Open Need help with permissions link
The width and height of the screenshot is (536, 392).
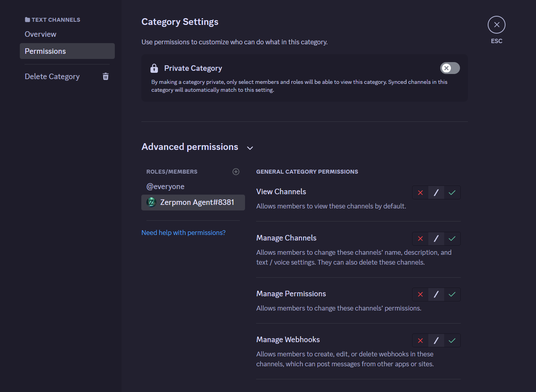point(183,233)
